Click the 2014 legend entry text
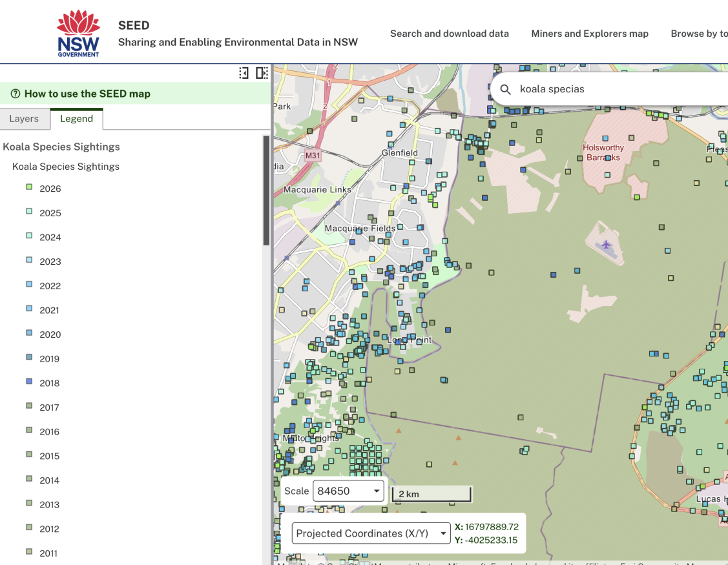Viewport: 728px width, 565px height. 49,480
